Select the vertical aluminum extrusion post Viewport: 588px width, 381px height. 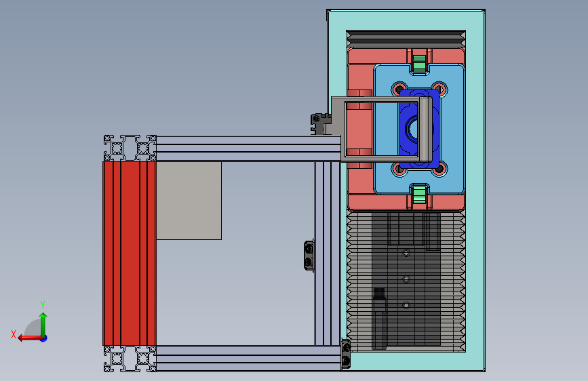(327, 254)
